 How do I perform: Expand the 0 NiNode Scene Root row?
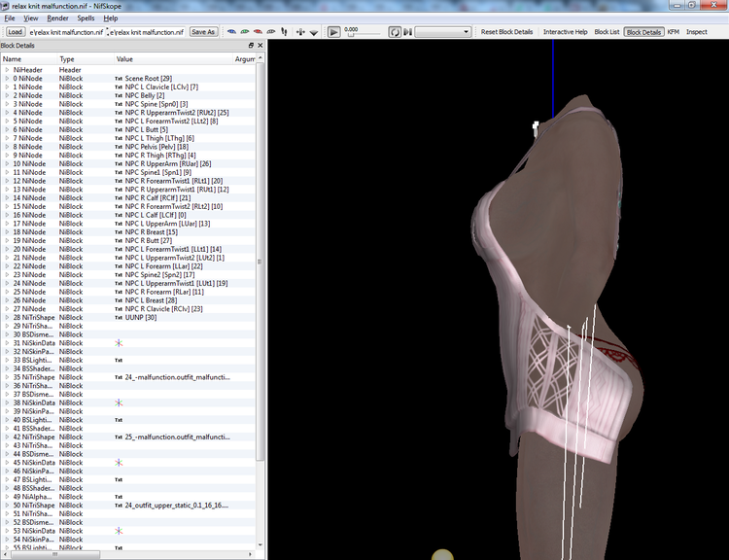tap(7, 78)
